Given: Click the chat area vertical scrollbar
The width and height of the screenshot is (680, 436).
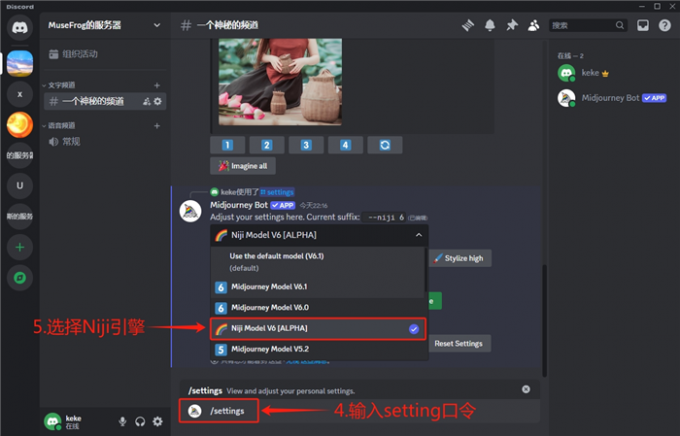Looking at the screenshot, I should (544, 321).
